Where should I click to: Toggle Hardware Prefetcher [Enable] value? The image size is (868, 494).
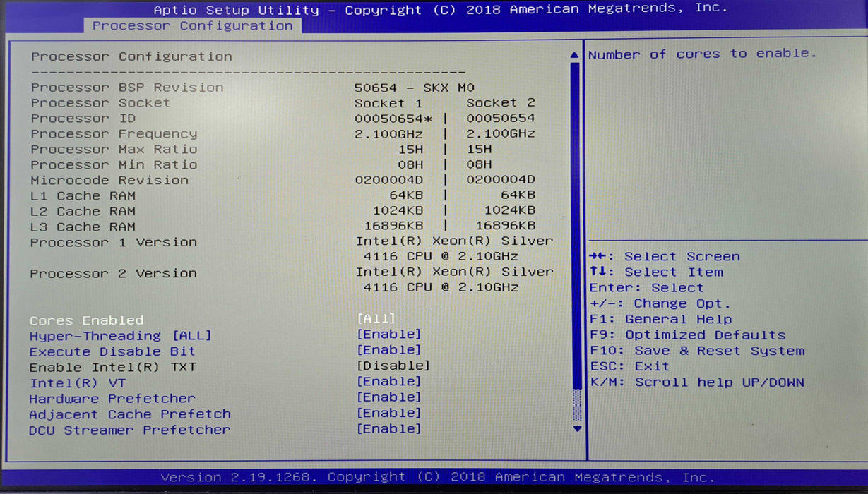click(x=388, y=397)
